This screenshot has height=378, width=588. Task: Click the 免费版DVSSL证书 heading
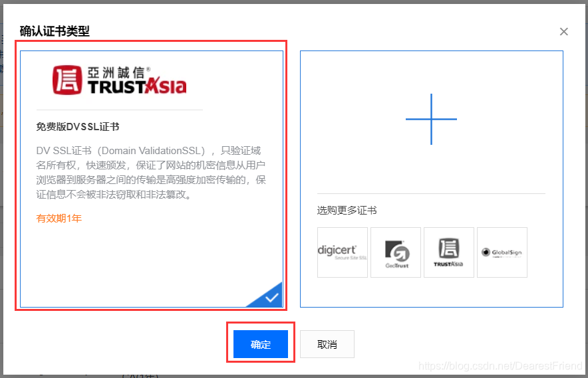(78, 127)
